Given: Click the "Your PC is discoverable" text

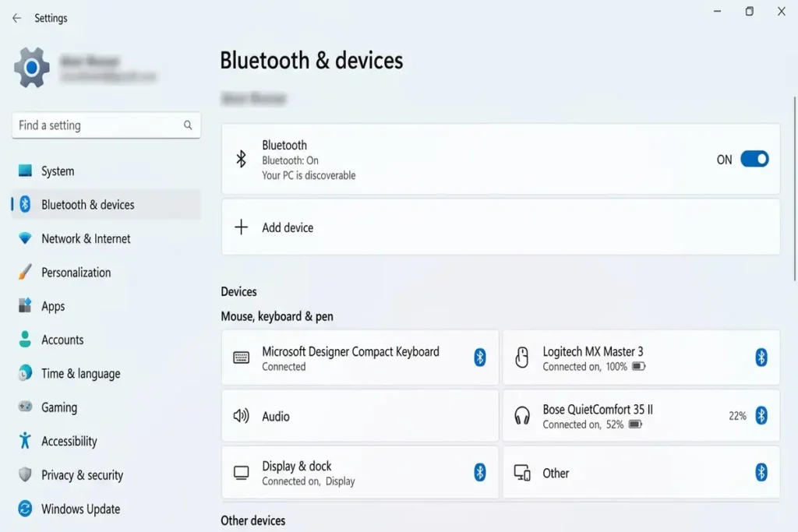Looking at the screenshot, I should coord(309,175).
